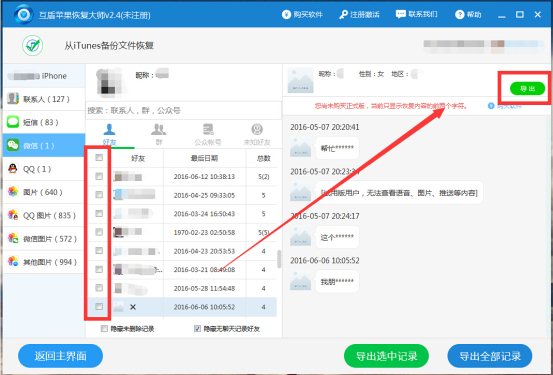Check the row dated 2016-04-25 09:33:05

pyautogui.click(x=99, y=194)
